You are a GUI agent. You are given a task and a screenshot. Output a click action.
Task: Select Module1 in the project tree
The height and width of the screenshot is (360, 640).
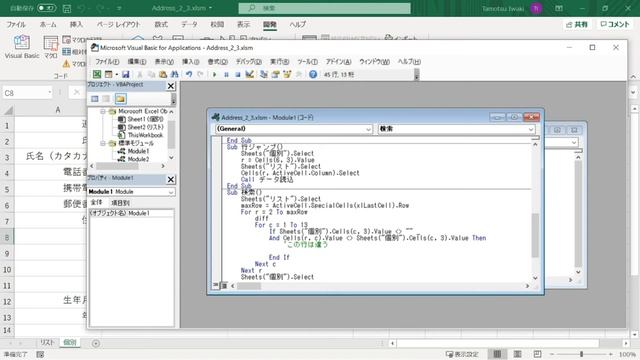point(138,151)
